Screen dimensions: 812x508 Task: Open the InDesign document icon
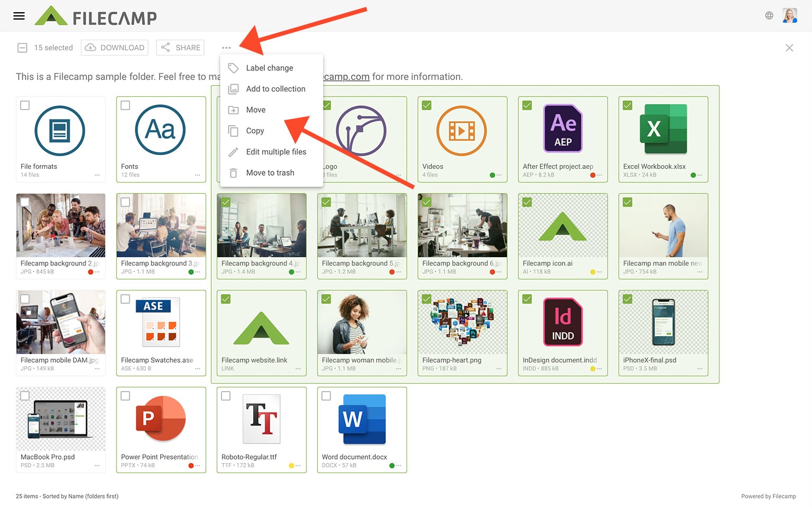click(563, 322)
